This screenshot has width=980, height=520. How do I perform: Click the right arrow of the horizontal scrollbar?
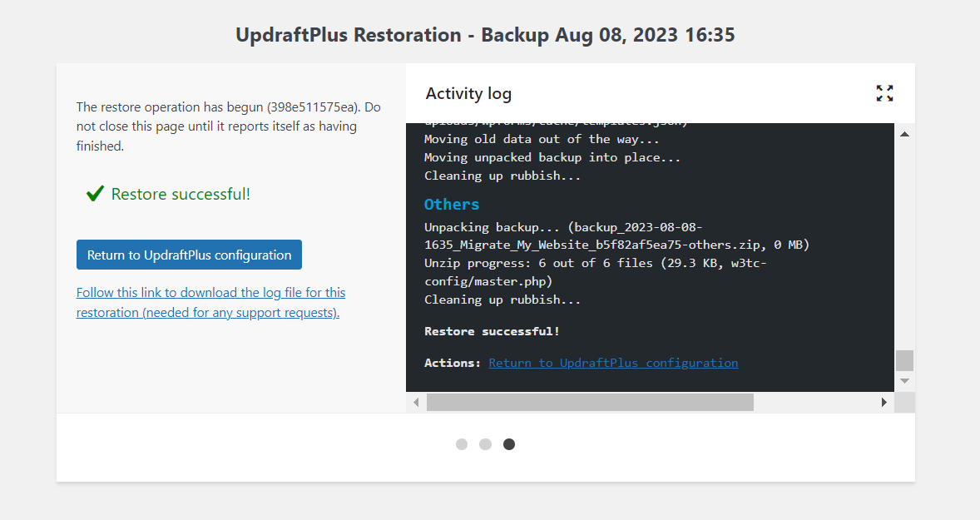pyautogui.click(x=884, y=402)
